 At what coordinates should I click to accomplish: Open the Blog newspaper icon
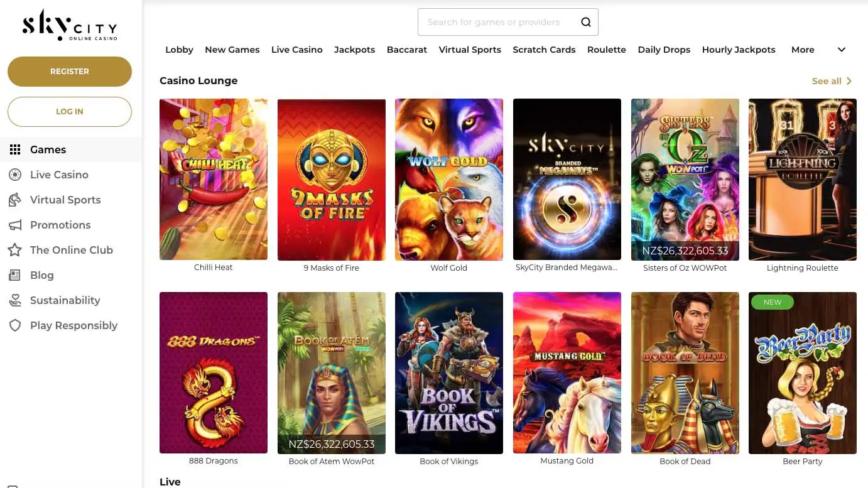coord(15,275)
